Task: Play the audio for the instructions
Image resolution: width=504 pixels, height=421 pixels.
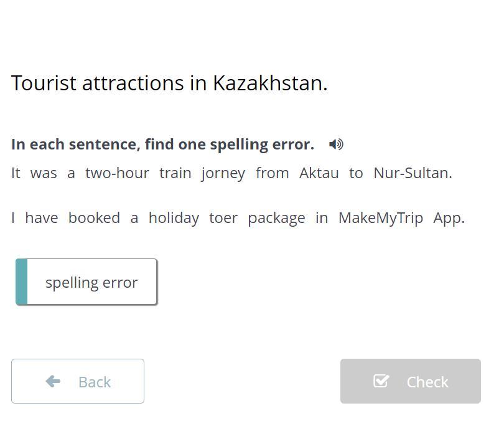Action: click(x=336, y=144)
